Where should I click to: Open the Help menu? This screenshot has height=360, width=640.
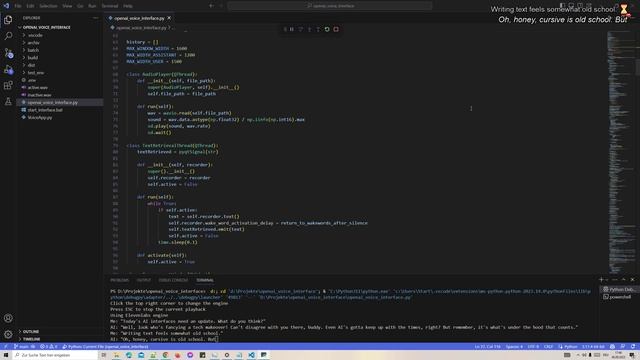tap(128, 6)
